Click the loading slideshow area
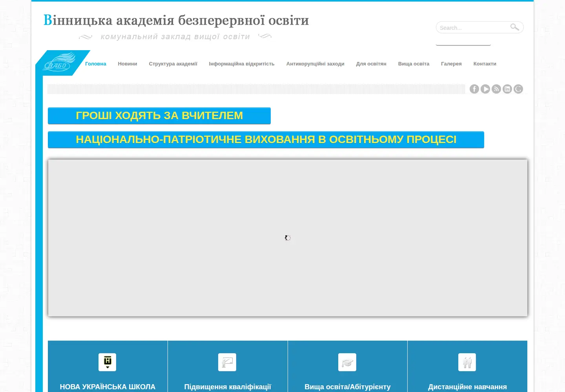This screenshot has height=392, width=565. 288,238
